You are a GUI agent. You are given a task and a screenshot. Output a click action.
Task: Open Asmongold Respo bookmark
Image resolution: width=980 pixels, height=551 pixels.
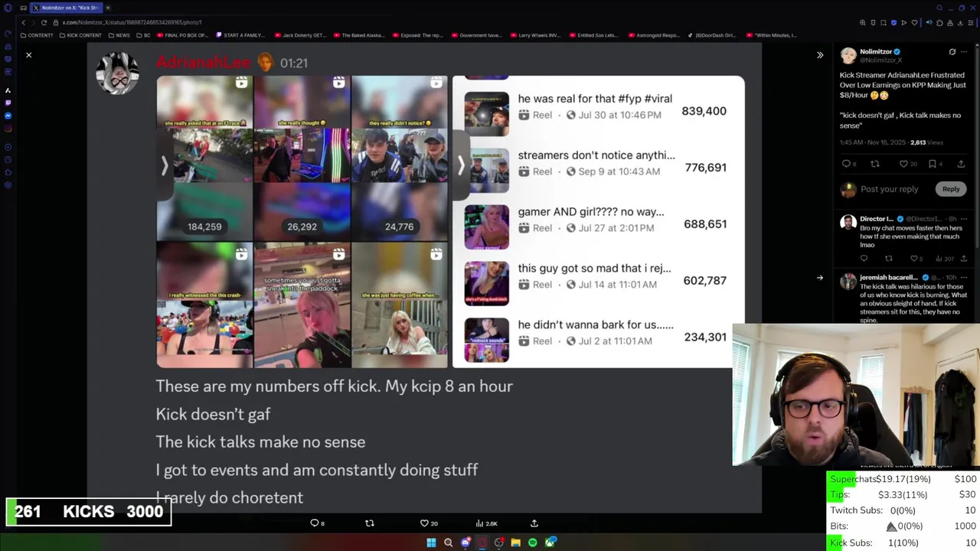pos(654,35)
